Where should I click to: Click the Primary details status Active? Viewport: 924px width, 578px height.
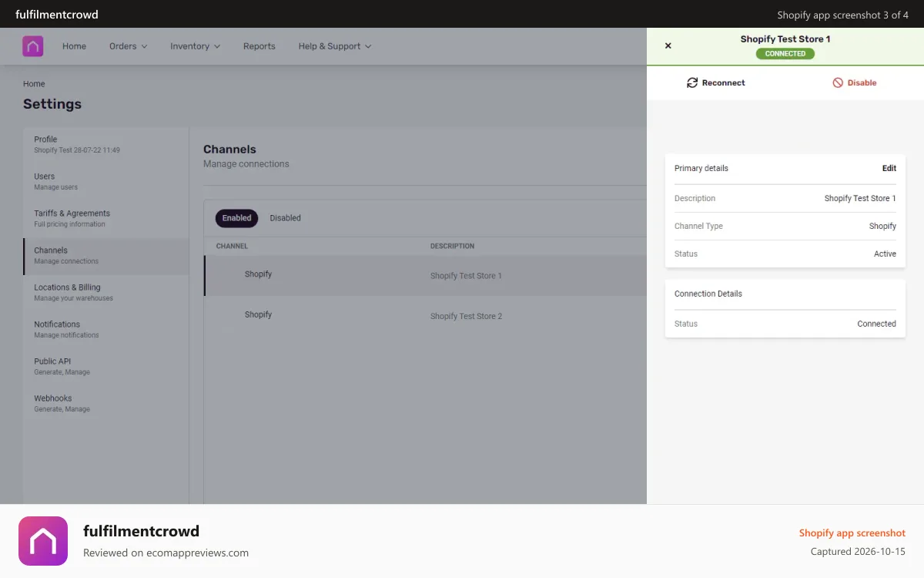(885, 254)
